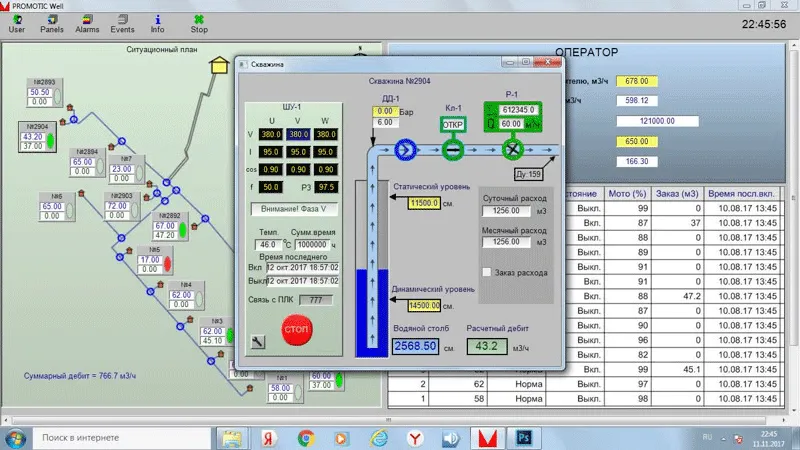Select well №2904 box on the plan
This screenshot has width=800, height=450.
coord(37,137)
